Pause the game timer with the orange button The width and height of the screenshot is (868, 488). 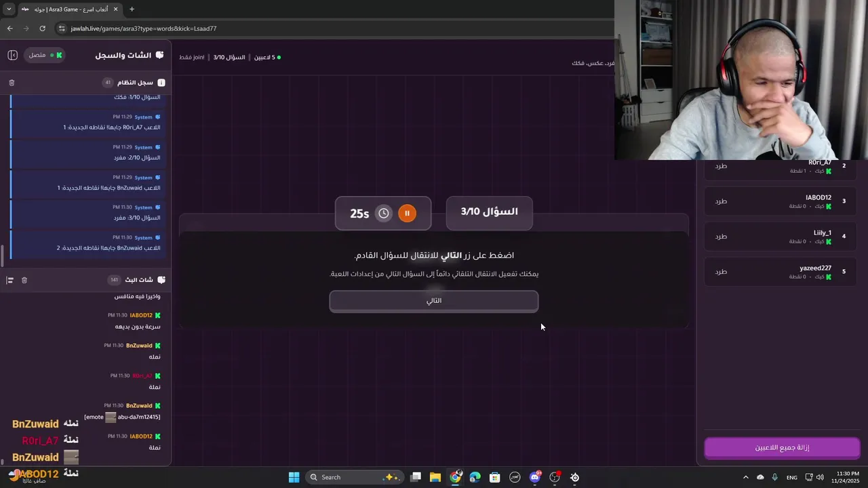click(x=407, y=213)
